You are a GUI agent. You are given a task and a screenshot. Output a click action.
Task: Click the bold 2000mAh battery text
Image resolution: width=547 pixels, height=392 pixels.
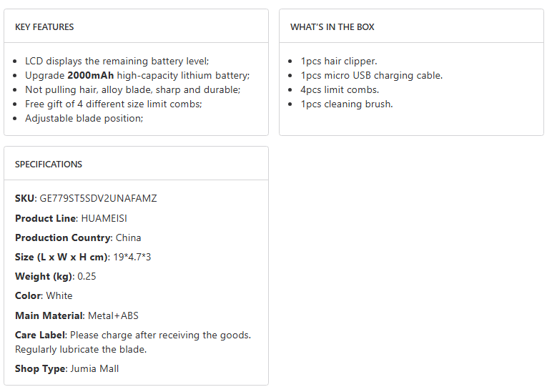pyautogui.click(x=91, y=76)
